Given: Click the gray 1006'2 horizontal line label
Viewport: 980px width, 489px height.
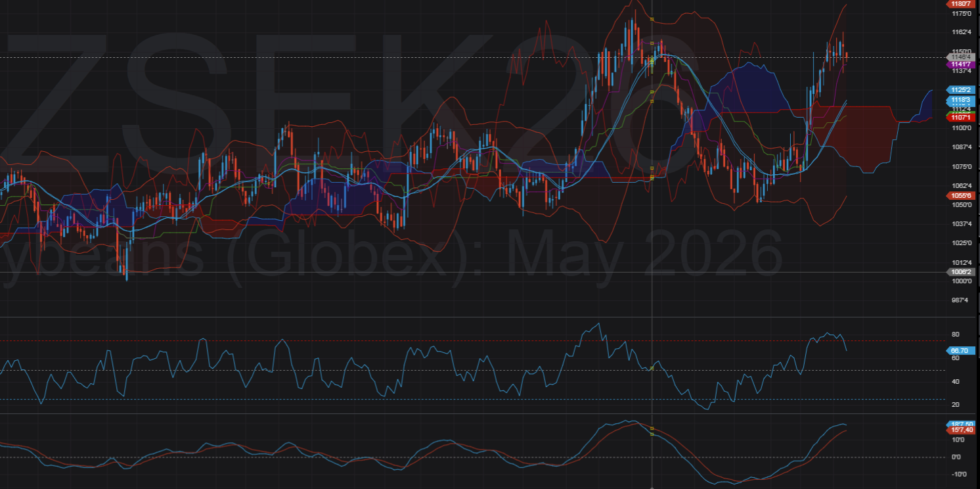Looking at the screenshot, I should tap(961, 271).
